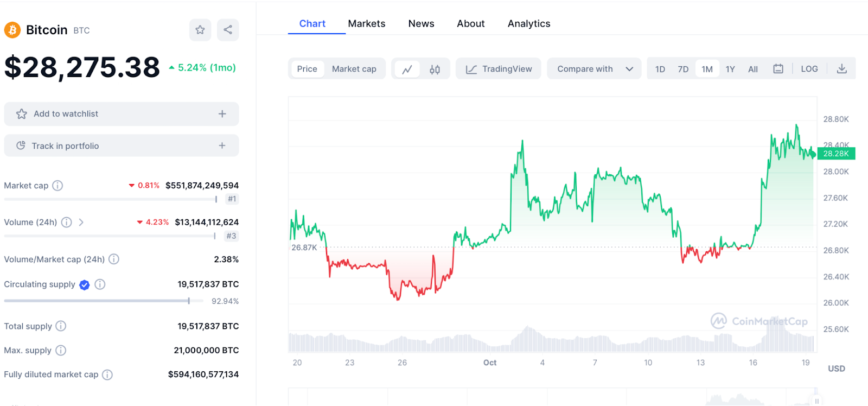The image size is (868, 406).
Task: Open the News tab
Action: [x=421, y=23]
